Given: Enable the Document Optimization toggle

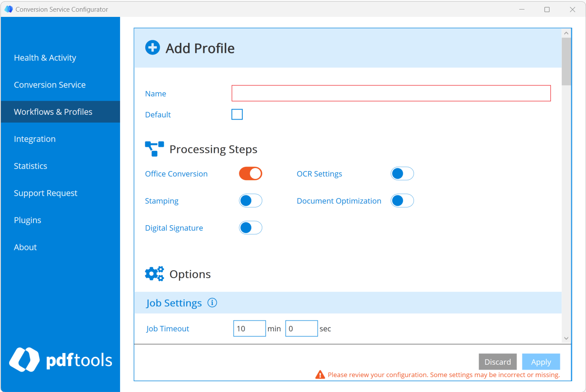Looking at the screenshot, I should (x=402, y=201).
